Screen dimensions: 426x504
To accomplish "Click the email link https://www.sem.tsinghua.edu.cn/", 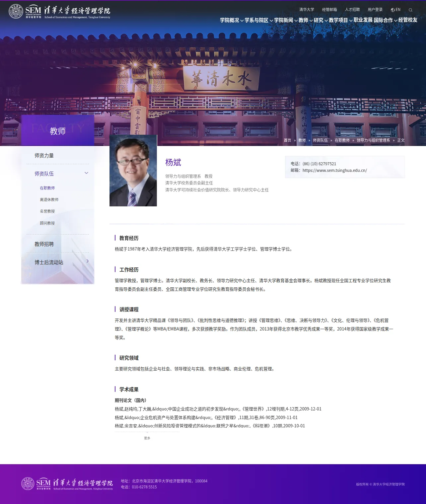I will coord(335,171).
